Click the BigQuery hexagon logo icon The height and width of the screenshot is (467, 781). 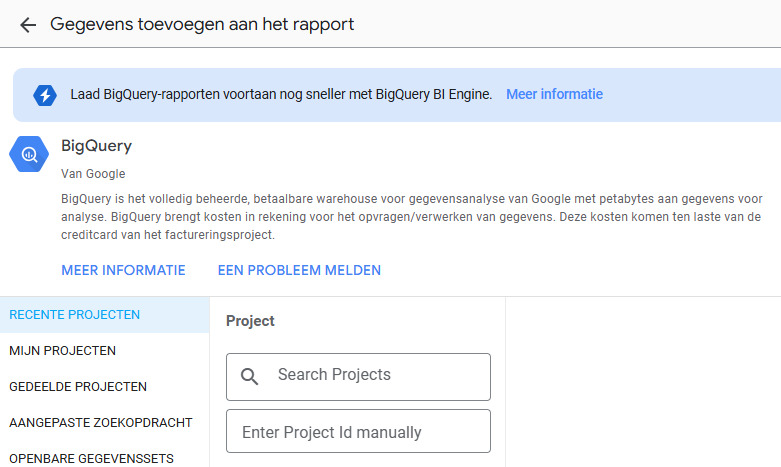[29, 154]
